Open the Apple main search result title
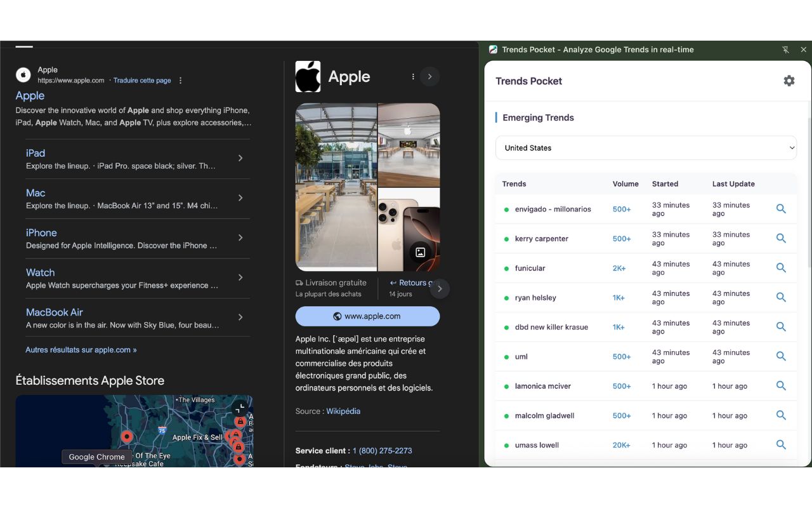The image size is (812, 508). point(30,95)
